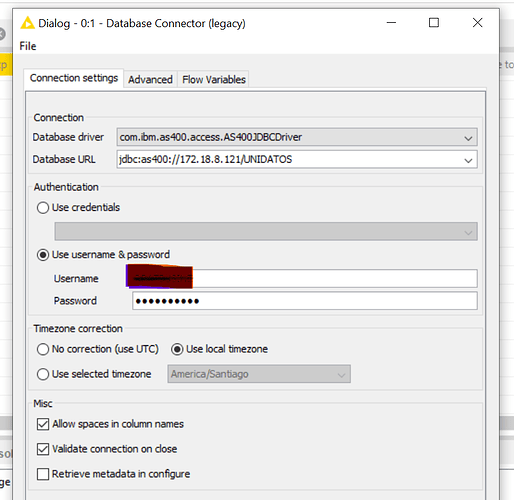Switch to the Advanced tab
The height and width of the screenshot is (500, 514).
click(150, 80)
